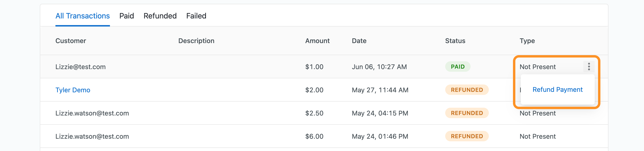Click the Type column header
Viewport: 644px width, 151px height.
(x=527, y=41)
